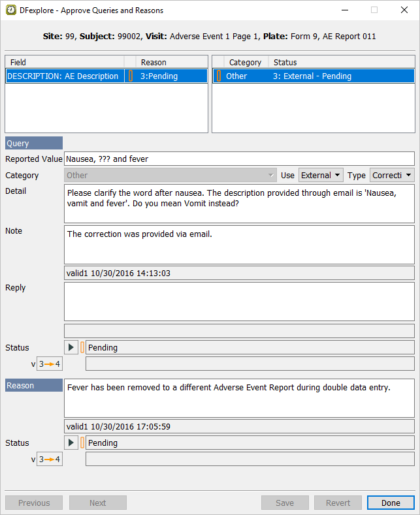
Task: Click the Reason 3 to 4 version arrow indicator
Action: tap(50, 459)
